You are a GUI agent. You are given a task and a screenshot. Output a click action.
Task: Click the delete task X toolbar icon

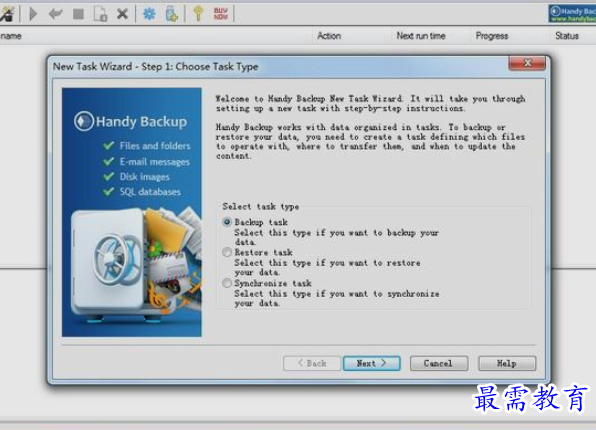pyautogui.click(x=122, y=14)
